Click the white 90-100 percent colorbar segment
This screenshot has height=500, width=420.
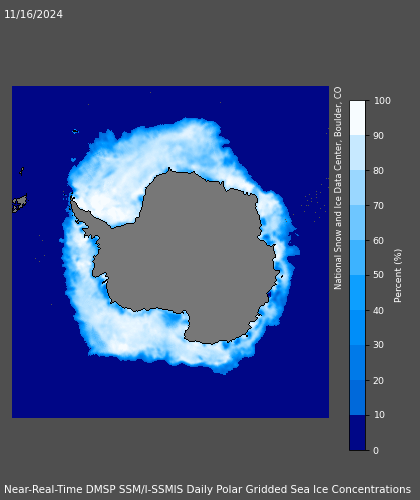[357, 118]
